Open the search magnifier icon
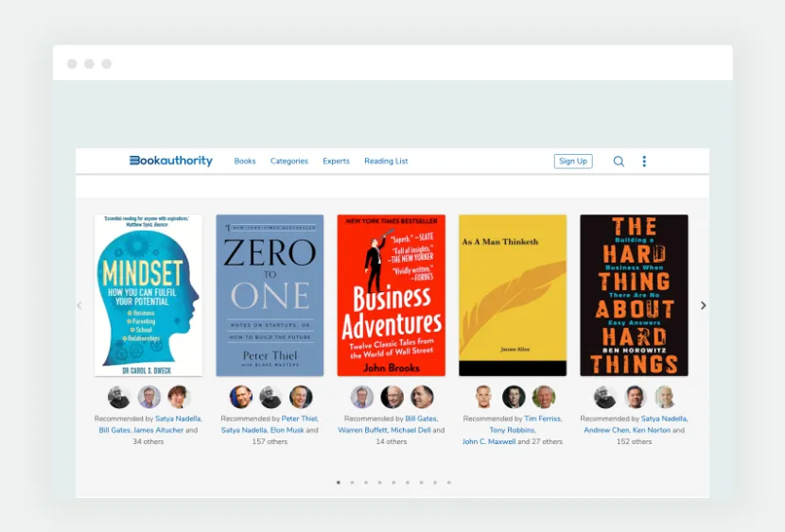The width and height of the screenshot is (785, 532). pyautogui.click(x=619, y=161)
